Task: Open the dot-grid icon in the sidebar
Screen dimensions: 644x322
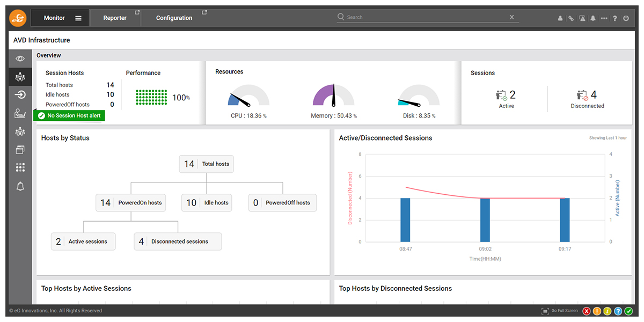Action: 20,167
